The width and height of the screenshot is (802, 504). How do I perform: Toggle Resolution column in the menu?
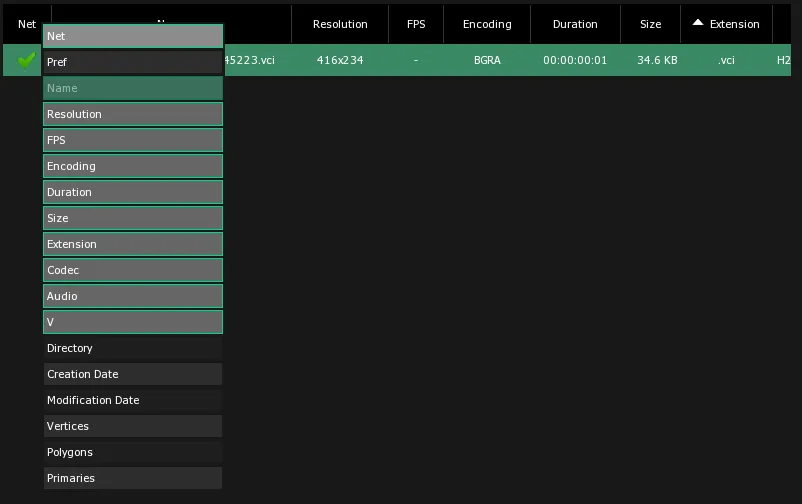133,114
